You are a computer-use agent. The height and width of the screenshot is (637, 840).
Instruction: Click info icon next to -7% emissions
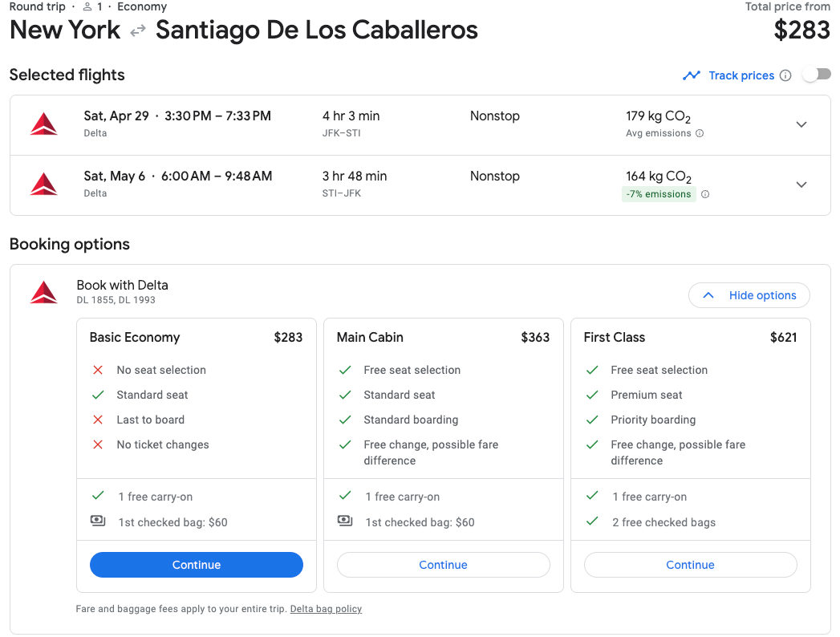705,194
